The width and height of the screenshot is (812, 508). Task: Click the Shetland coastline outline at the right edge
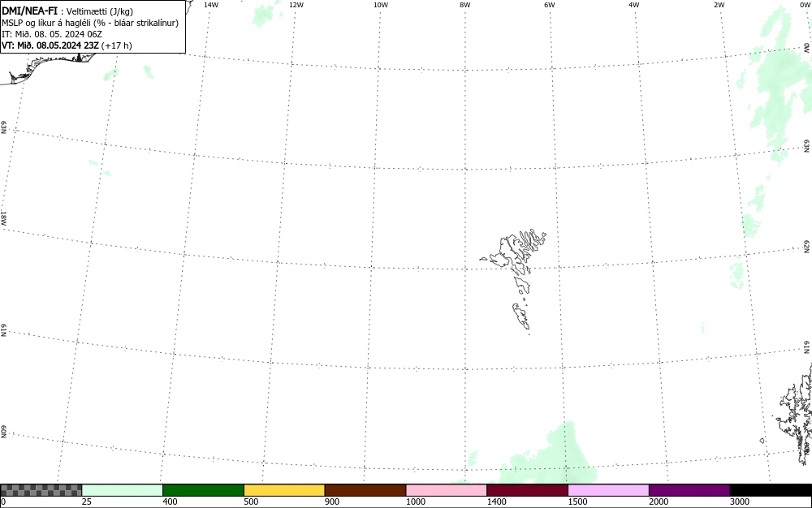tap(797, 416)
